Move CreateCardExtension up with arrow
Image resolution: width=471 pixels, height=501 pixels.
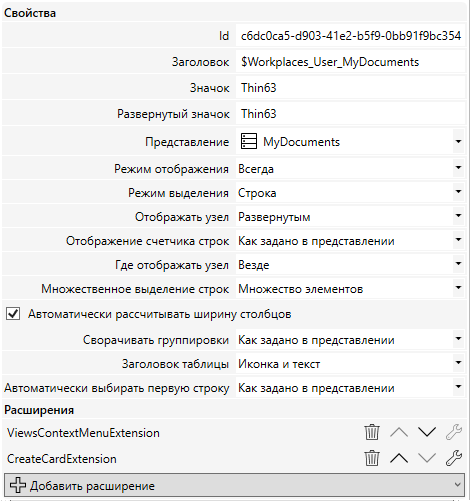(399, 458)
